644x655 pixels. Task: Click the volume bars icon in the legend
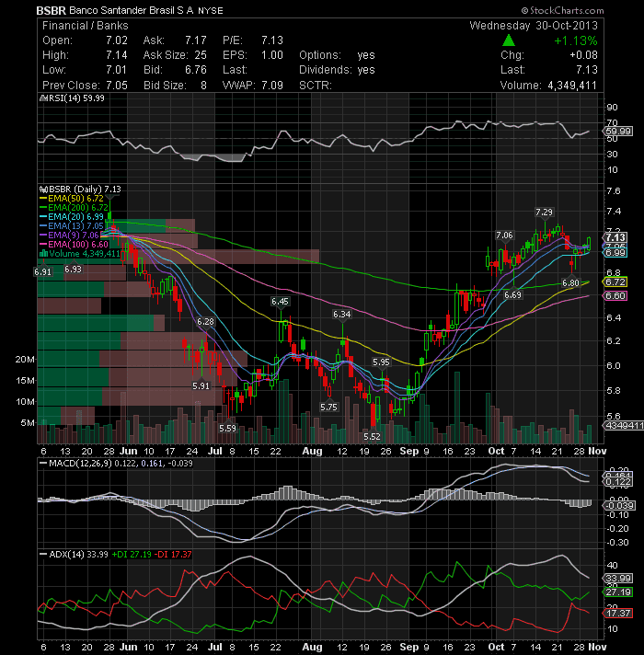click(x=43, y=253)
